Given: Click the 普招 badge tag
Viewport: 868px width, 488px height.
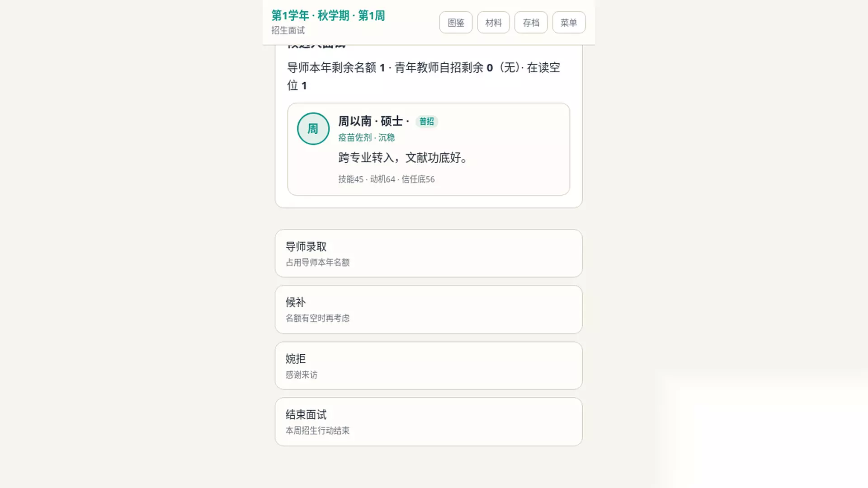Looking at the screenshot, I should 426,122.
